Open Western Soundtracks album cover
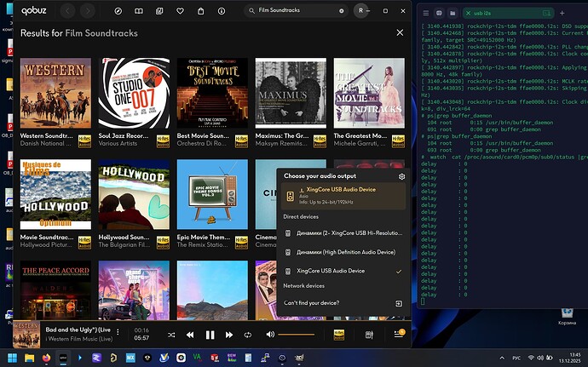 [55, 93]
